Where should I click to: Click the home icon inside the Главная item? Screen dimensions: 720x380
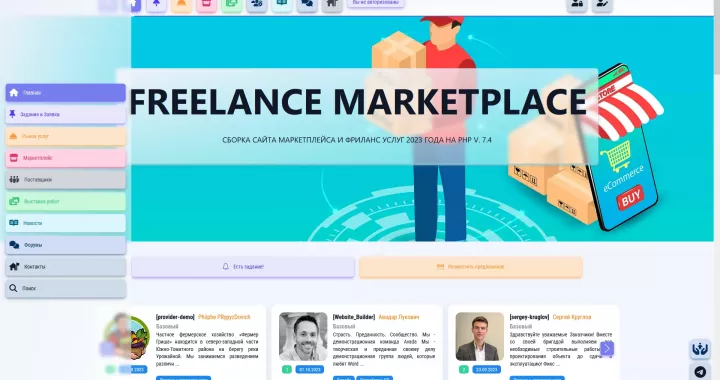(14, 93)
